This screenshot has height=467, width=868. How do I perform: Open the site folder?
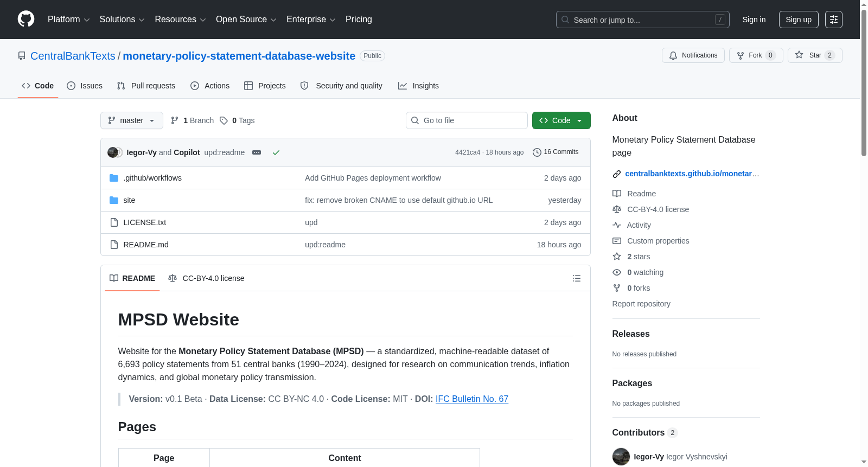tap(129, 200)
